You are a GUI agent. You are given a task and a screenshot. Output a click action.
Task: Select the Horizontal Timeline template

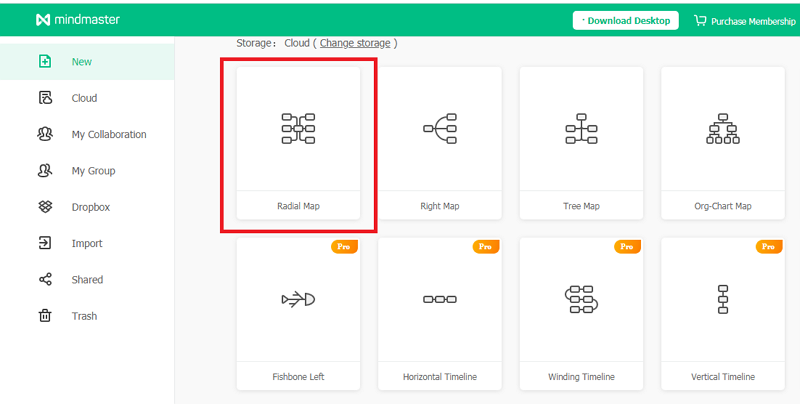click(440, 312)
